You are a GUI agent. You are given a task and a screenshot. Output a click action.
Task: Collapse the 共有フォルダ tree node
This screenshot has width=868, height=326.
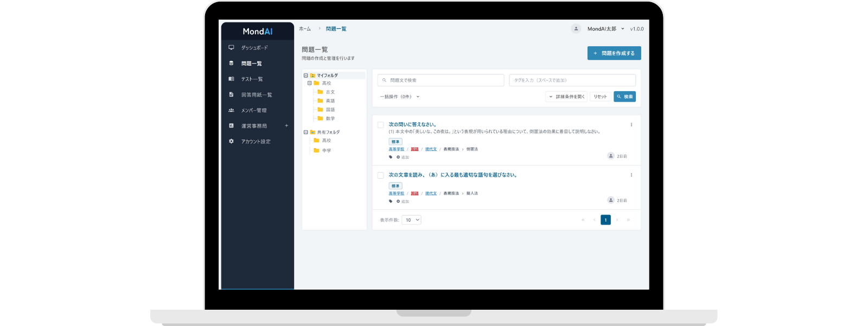[306, 132]
